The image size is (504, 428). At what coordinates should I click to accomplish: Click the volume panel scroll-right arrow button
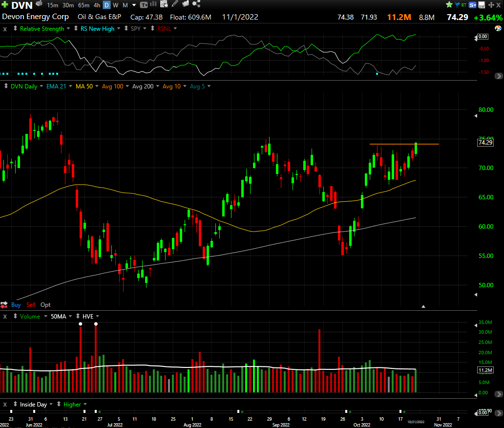click(499, 394)
